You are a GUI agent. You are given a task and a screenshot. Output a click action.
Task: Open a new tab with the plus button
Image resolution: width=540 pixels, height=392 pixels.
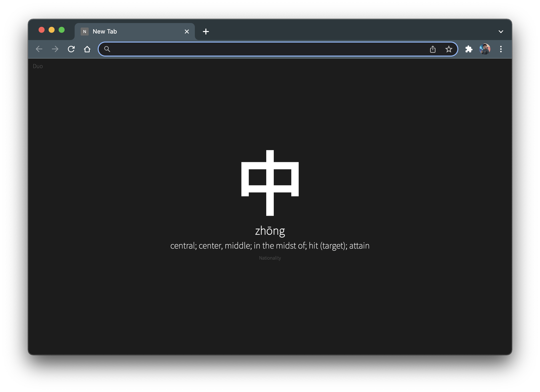click(x=206, y=31)
